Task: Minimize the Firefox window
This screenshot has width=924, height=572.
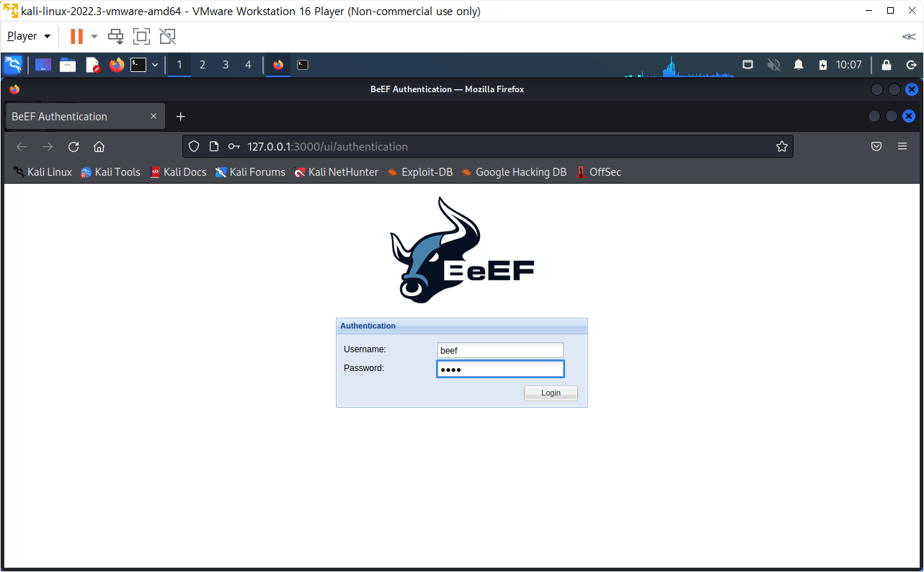Action: coord(877,89)
